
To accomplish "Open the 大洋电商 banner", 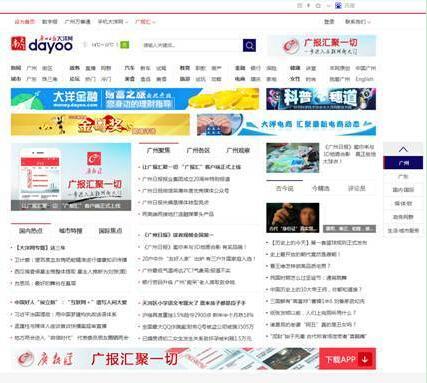I will 286,124.
